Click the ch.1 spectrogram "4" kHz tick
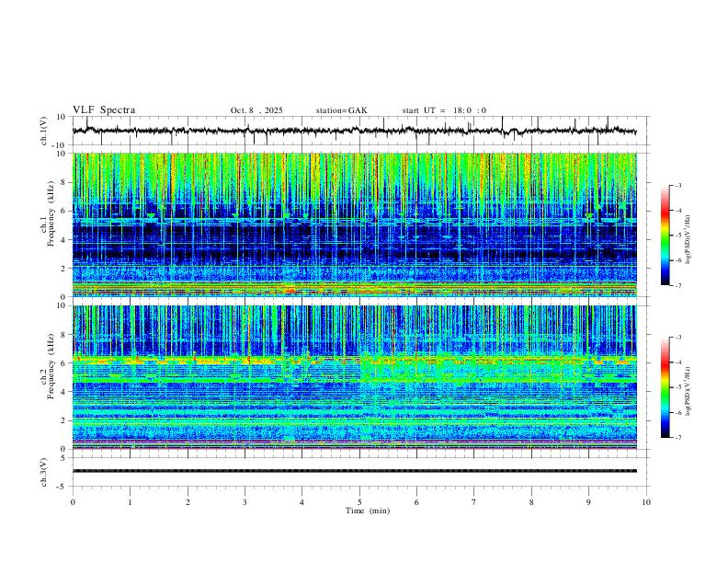Image resolution: width=728 pixels, height=563 pixels. [x=64, y=240]
